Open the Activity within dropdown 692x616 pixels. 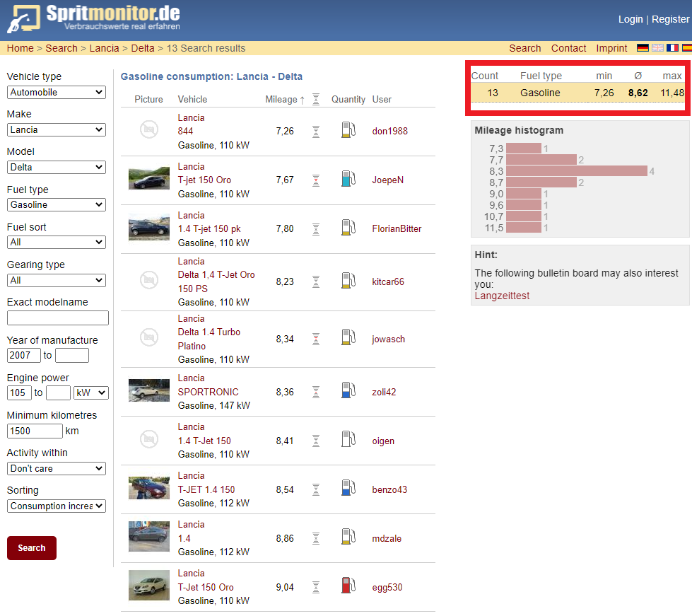[57, 468]
